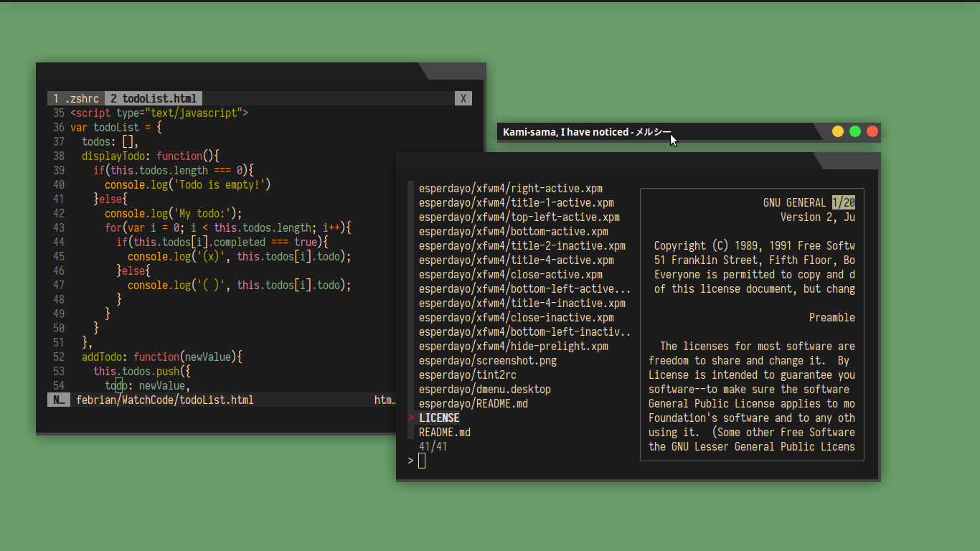Select the todoList.html tab

[154, 99]
